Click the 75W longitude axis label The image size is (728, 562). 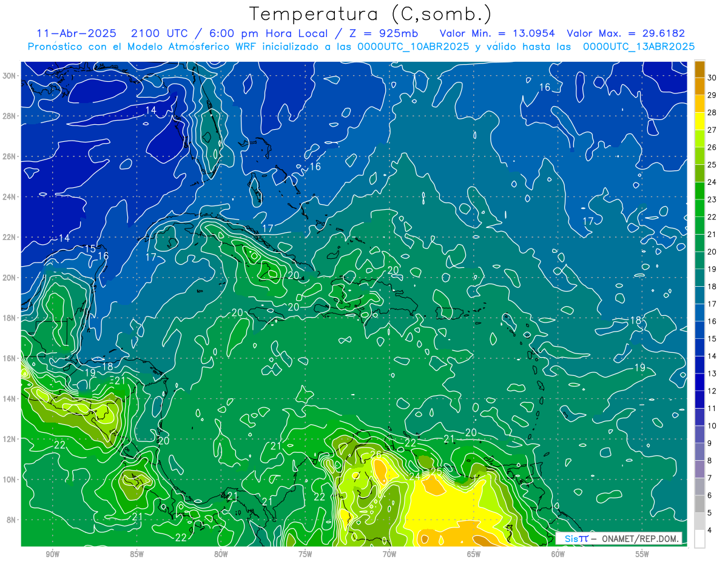pos(305,554)
